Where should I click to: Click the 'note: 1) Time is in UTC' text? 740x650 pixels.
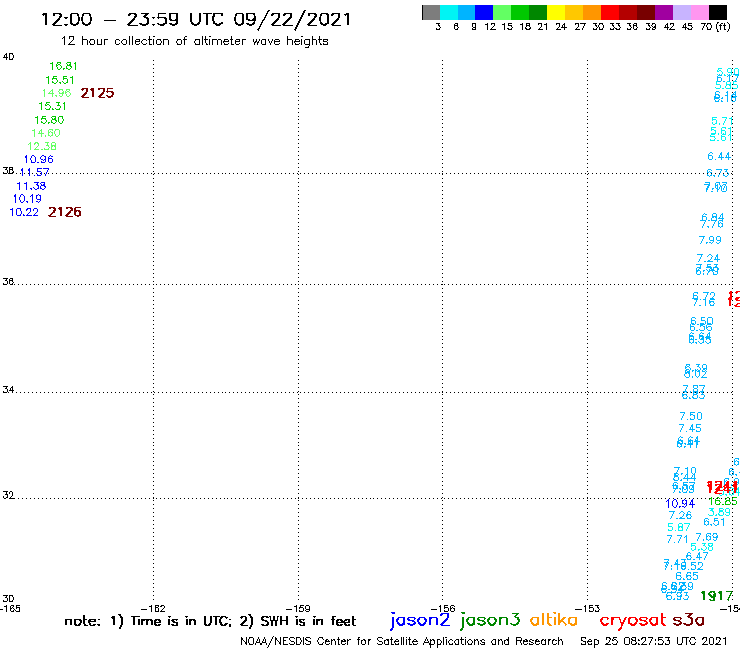click(x=148, y=621)
